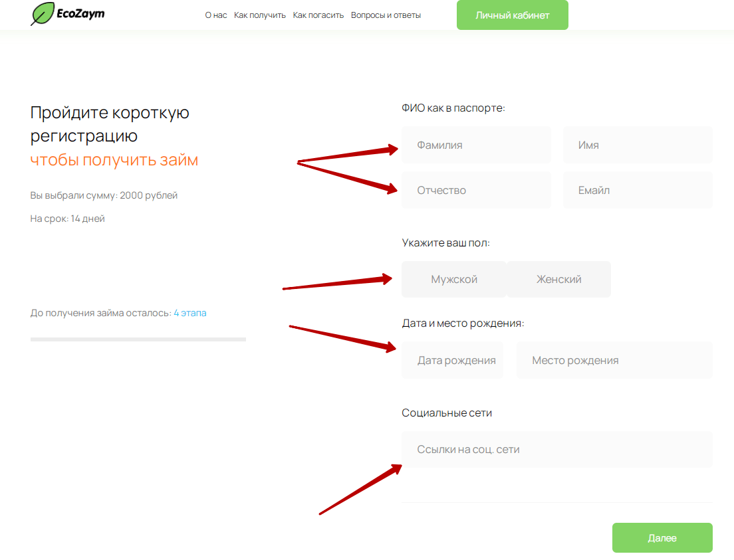Screen dimensions: 734x560
Task: Click the Место рождения field
Action: pyautogui.click(x=614, y=361)
